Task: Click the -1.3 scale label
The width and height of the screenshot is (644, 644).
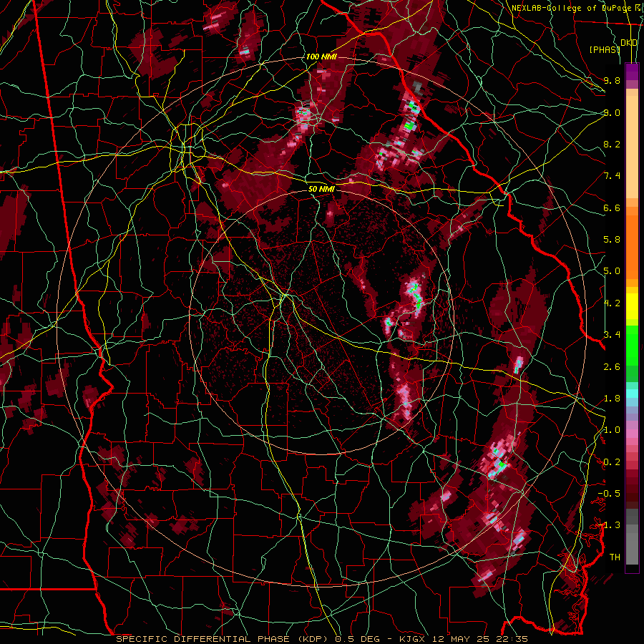Action: 609,525
